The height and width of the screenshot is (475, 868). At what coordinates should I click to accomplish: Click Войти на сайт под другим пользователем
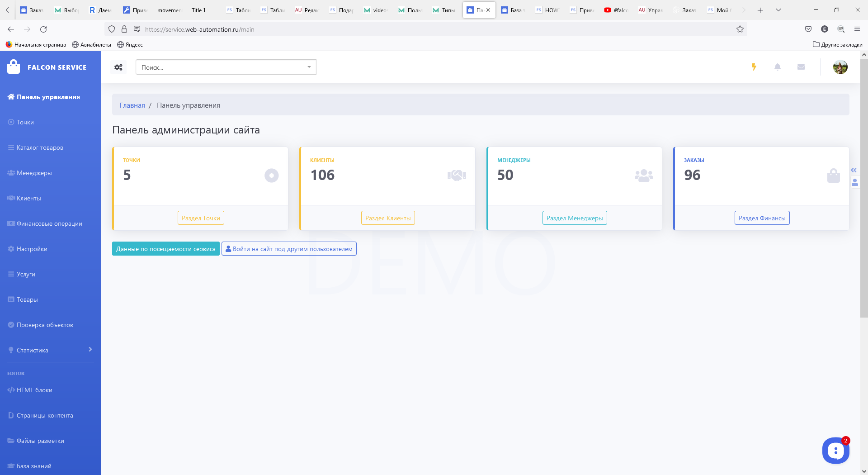pos(289,249)
